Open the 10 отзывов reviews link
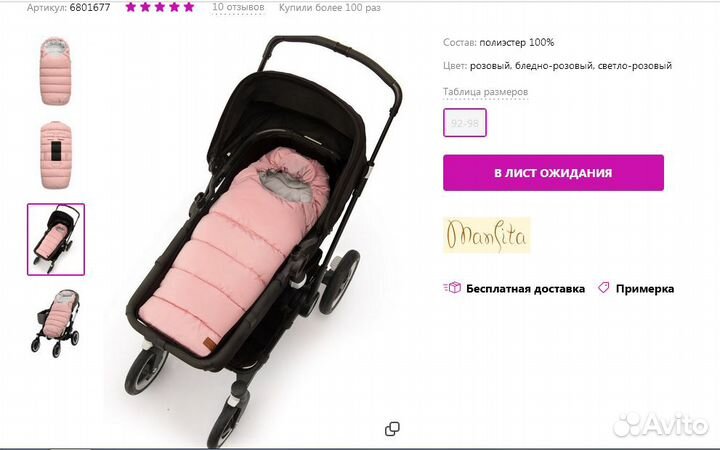The image size is (720, 450). click(x=238, y=7)
